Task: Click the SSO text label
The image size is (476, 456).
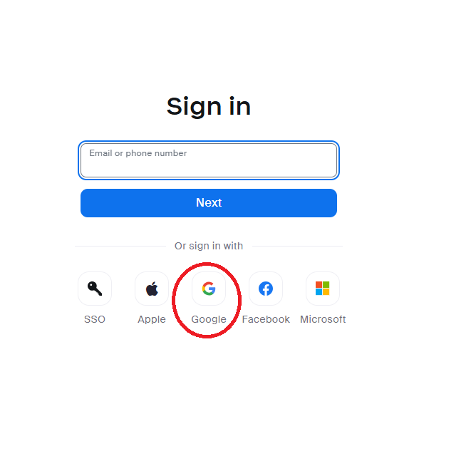Action: (95, 319)
